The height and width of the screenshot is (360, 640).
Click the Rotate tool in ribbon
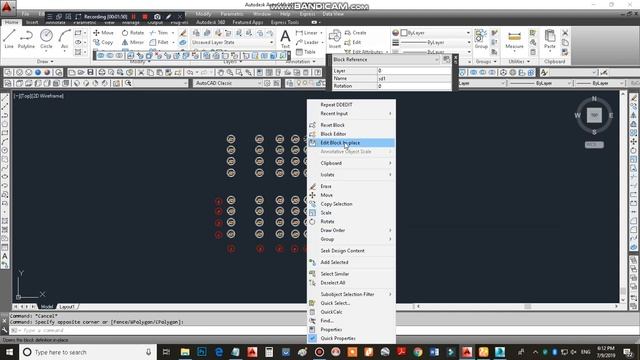[133, 33]
